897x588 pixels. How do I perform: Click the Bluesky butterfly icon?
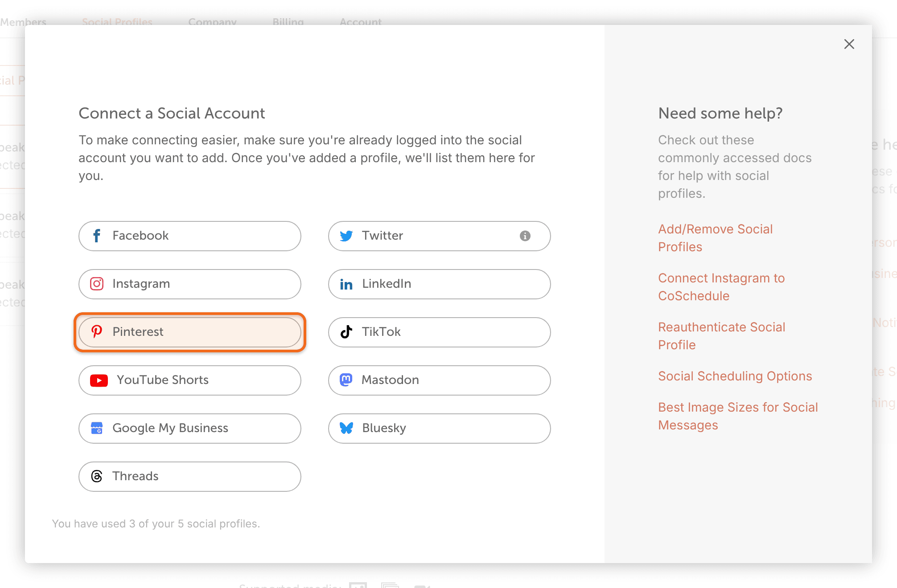point(346,428)
